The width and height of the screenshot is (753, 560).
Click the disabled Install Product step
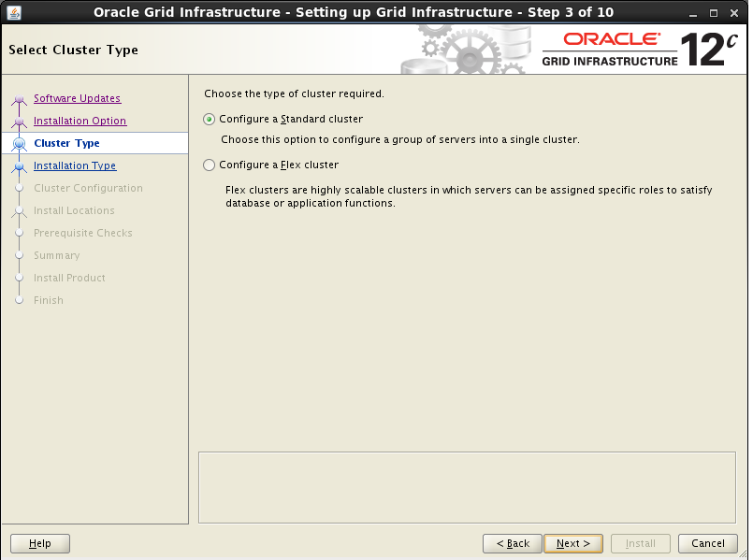(69, 278)
